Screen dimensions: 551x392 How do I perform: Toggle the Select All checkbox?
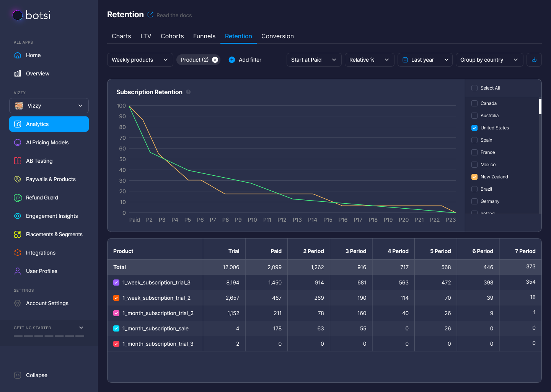click(x=474, y=88)
